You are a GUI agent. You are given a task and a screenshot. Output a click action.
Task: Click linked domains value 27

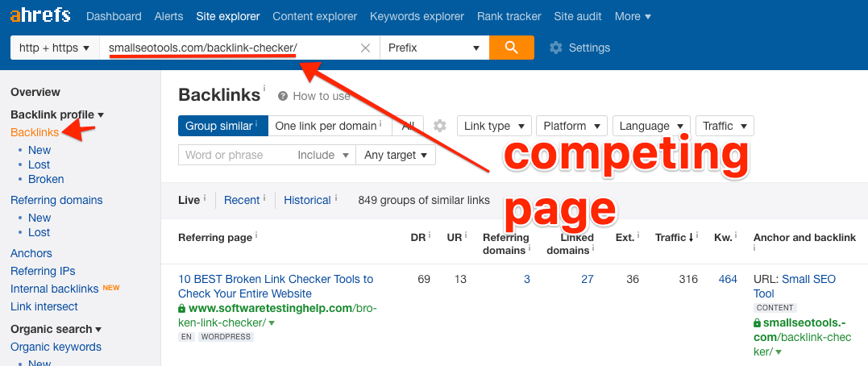(x=588, y=279)
